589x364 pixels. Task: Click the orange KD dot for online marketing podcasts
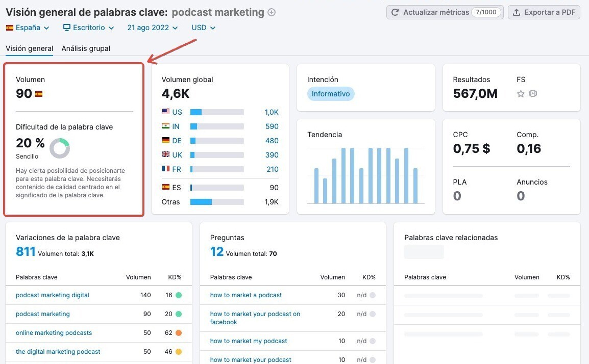point(179,333)
